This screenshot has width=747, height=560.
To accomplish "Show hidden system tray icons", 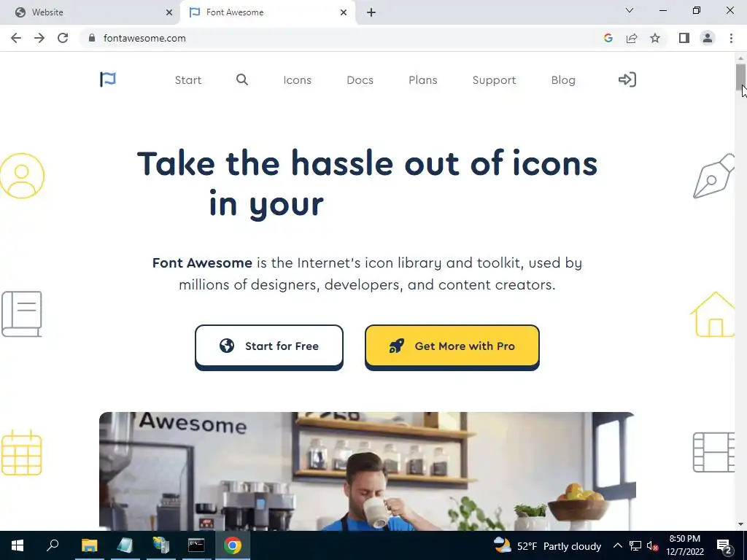I will (617, 545).
